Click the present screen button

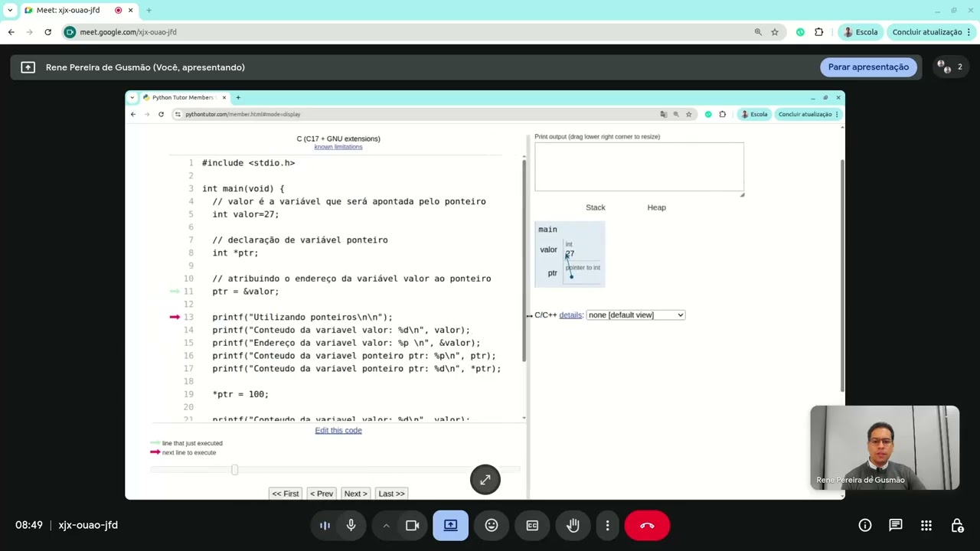(x=450, y=525)
